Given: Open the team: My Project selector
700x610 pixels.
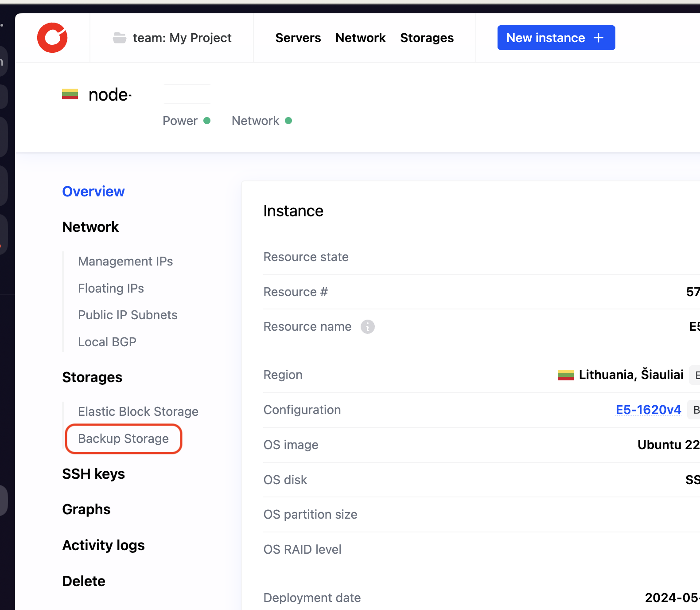Looking at the screenshot, I should [x=172, y=38].
